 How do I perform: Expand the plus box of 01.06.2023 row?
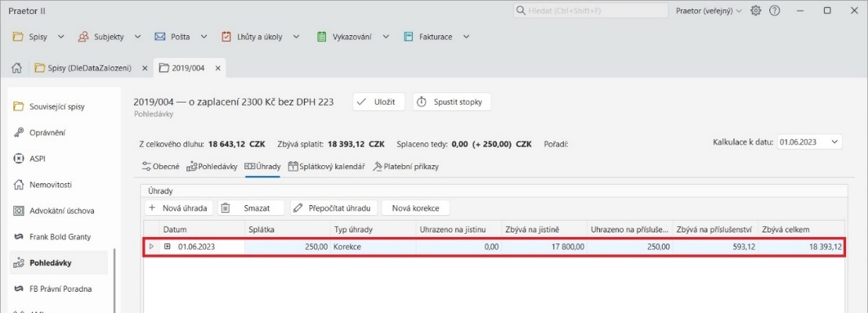[x=167, y=247]
